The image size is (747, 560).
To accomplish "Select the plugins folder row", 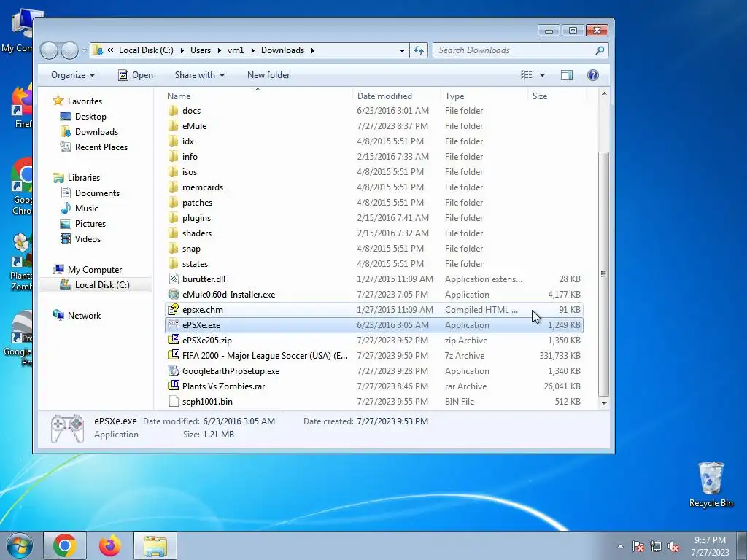I will pos(374,218).
